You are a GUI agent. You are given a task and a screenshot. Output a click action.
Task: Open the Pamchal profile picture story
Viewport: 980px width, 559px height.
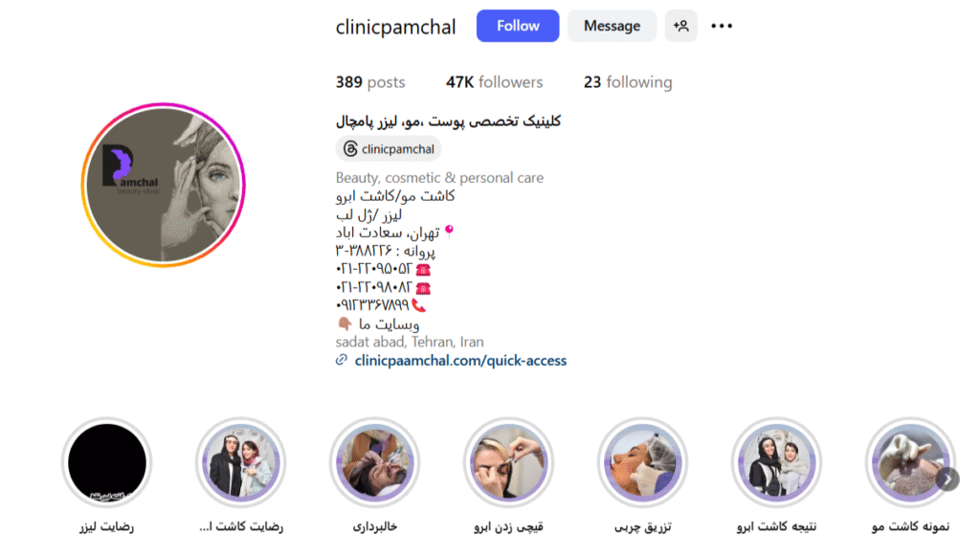click(x=163, y=185)
